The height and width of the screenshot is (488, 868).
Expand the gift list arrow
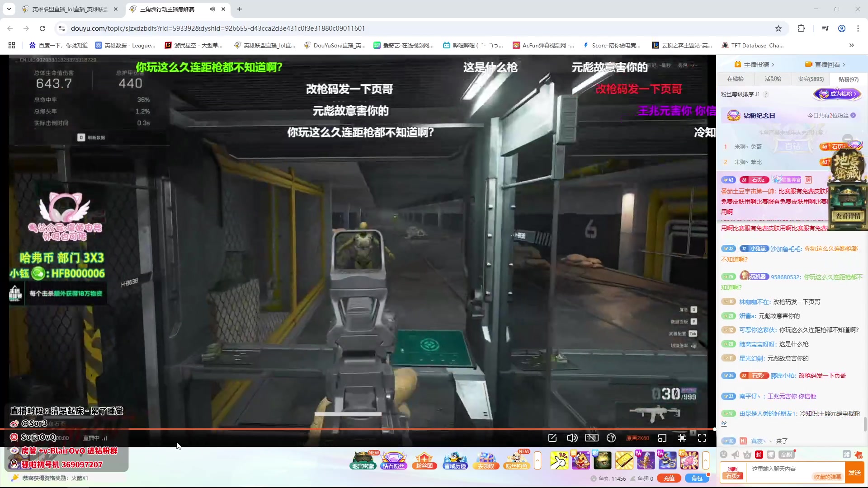[706, 461]
